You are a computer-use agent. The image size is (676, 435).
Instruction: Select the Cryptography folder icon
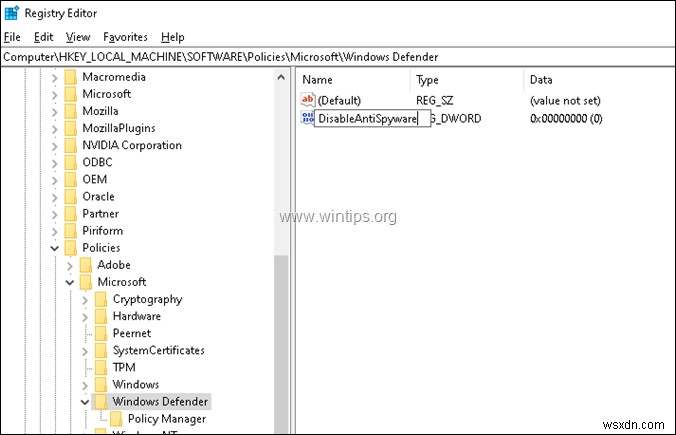coord(101,299)
